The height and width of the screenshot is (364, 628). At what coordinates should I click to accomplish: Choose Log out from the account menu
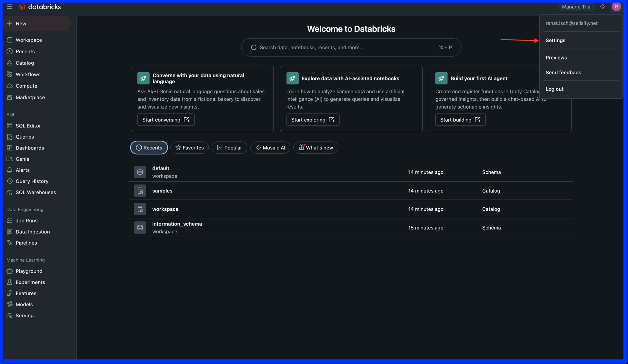[554, 89]
